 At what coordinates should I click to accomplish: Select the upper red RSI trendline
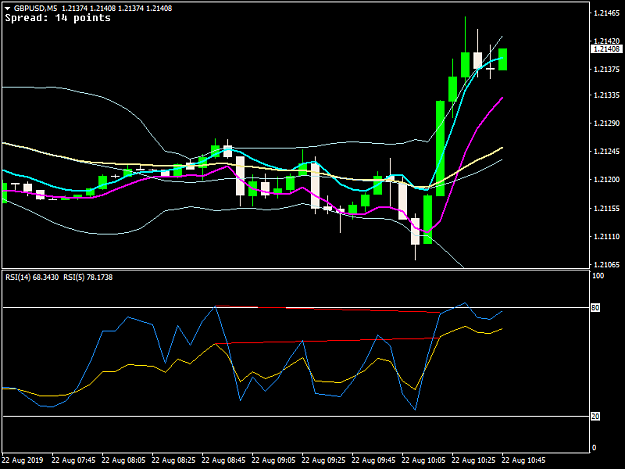coord(328,309)
